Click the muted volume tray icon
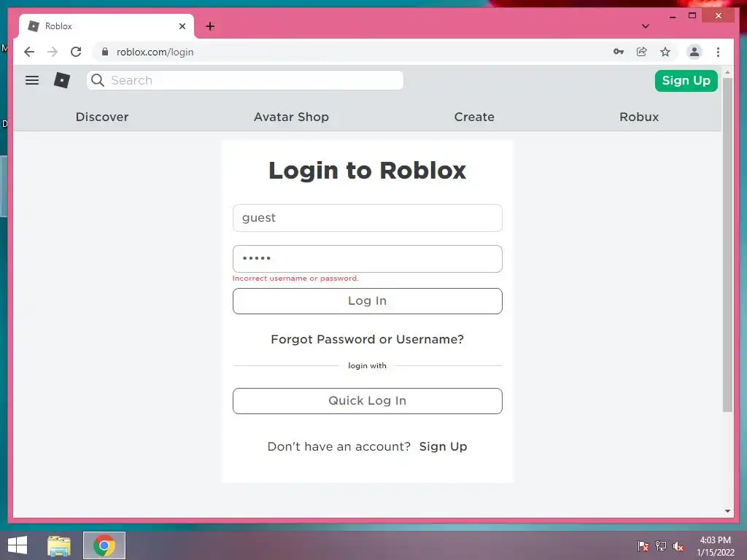This screenshot has height=560, width=747. pyautogui.click(x=678, y=546)
